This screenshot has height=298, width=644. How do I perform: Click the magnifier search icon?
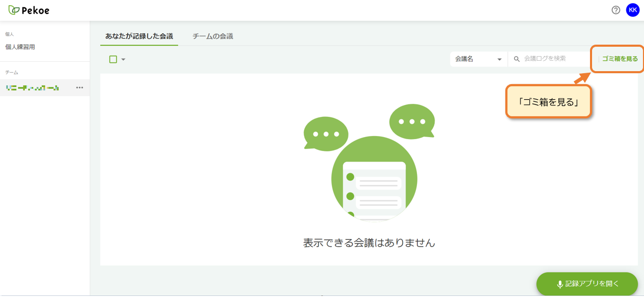coord(517,59)
